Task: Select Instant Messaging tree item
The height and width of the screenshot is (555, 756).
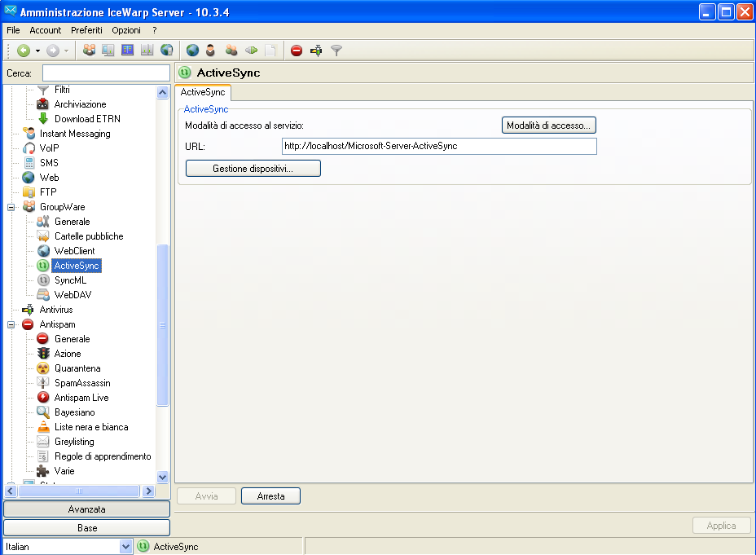Action: (75, 134)
